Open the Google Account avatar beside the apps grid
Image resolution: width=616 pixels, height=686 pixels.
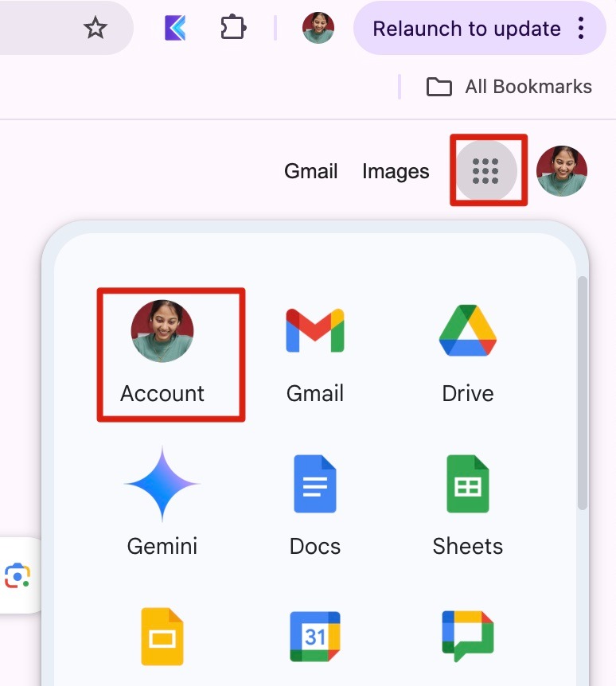click(562, 171)
